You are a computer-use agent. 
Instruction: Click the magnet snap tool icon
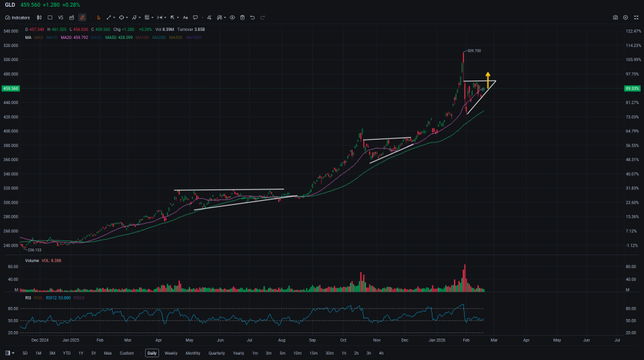pos(220,17)
